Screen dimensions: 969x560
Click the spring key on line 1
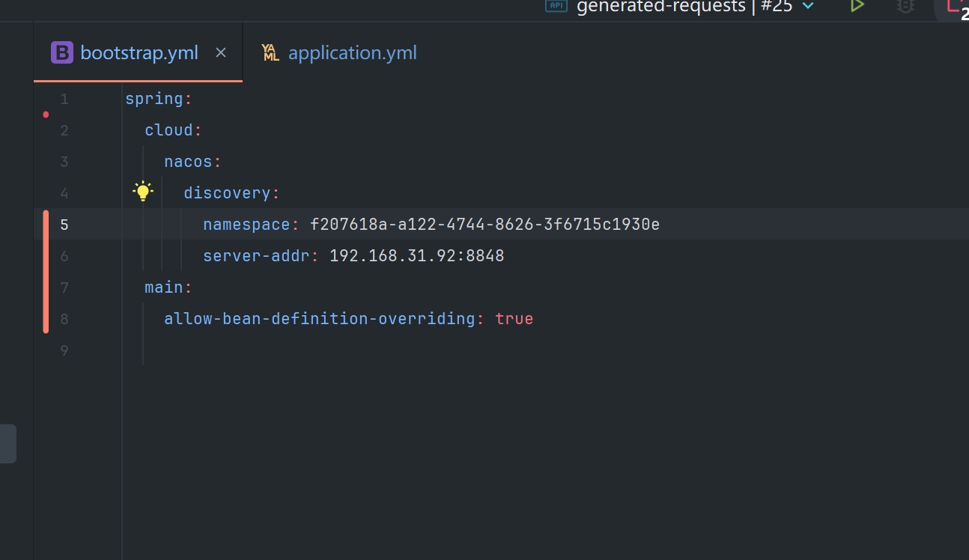click(154, 99)
